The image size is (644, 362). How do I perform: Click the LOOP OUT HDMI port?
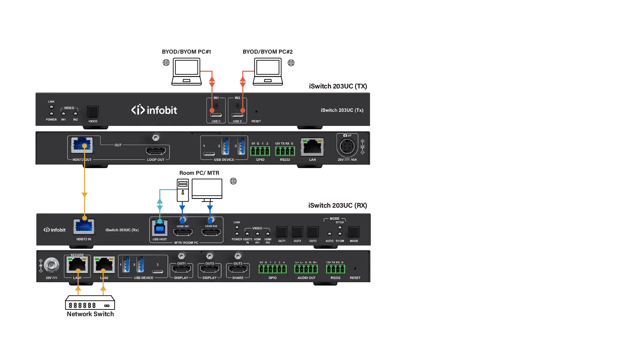click(x=156, y=151)
